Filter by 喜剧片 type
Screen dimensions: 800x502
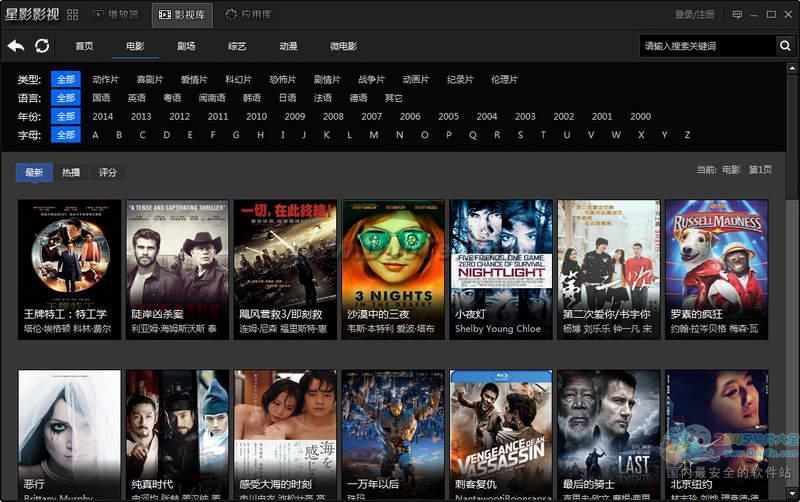(x=150, y=79)
